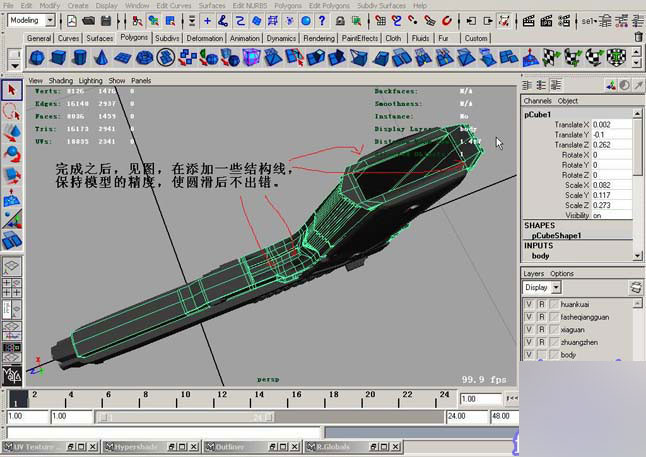Create a polygon cube from shelf

tap(58, 58)
